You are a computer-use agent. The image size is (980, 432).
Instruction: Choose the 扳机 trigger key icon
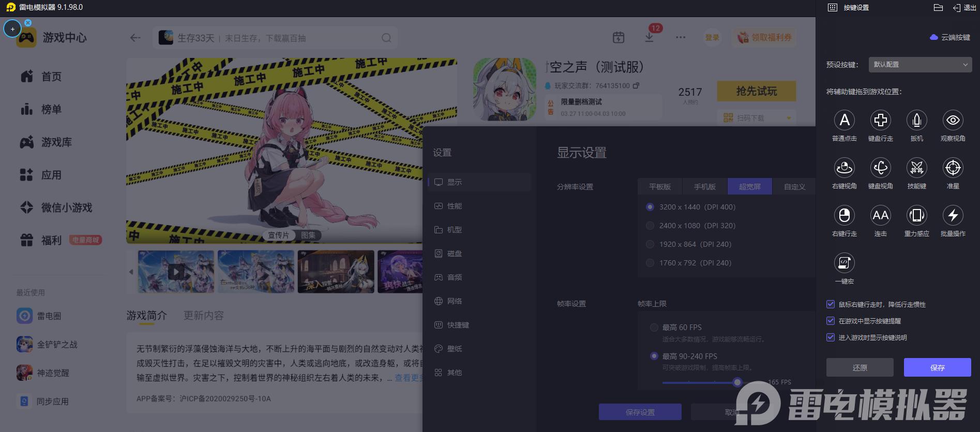[x=917, y=120]
